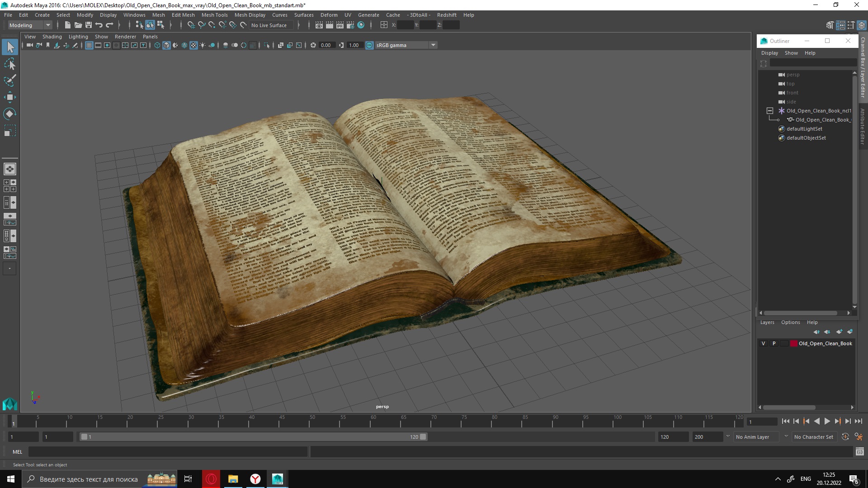Select the Soft Modification tool
This screenshot has height=488, width=868.
(9, 114)
